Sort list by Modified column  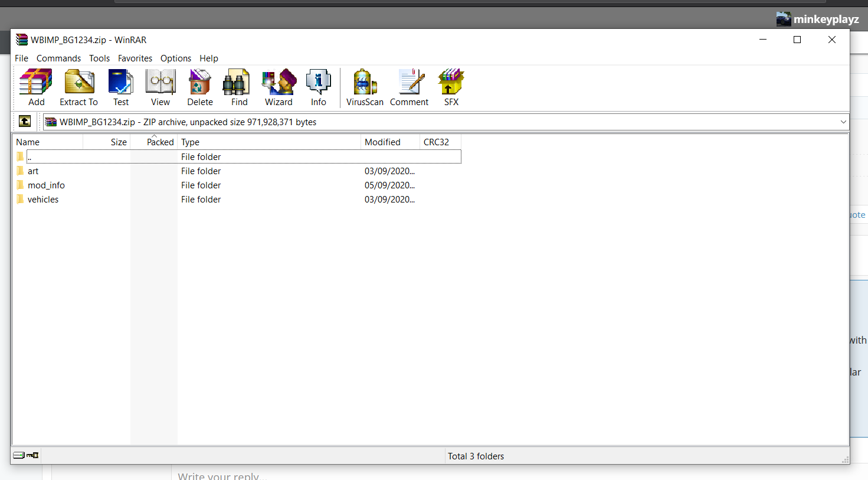pos(390,142)
